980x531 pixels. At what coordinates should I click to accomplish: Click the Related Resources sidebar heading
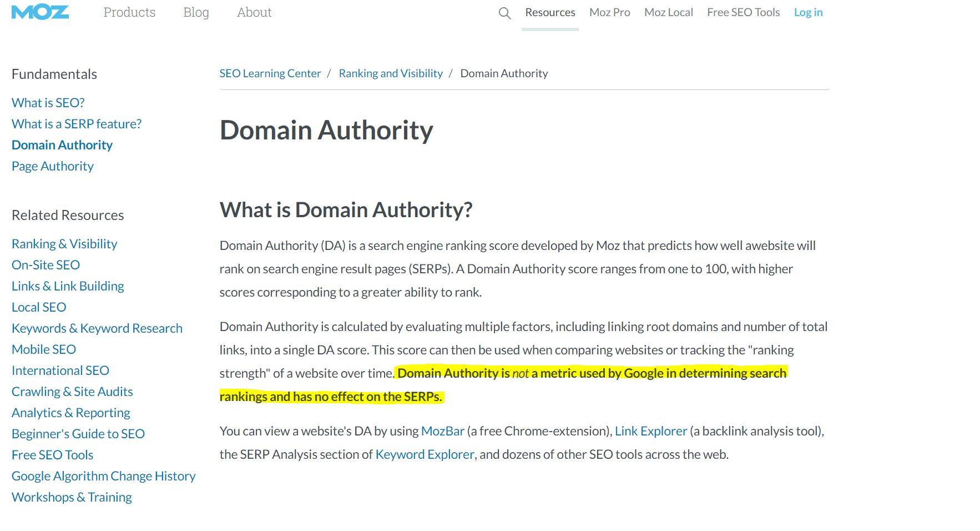coord(68,215)
